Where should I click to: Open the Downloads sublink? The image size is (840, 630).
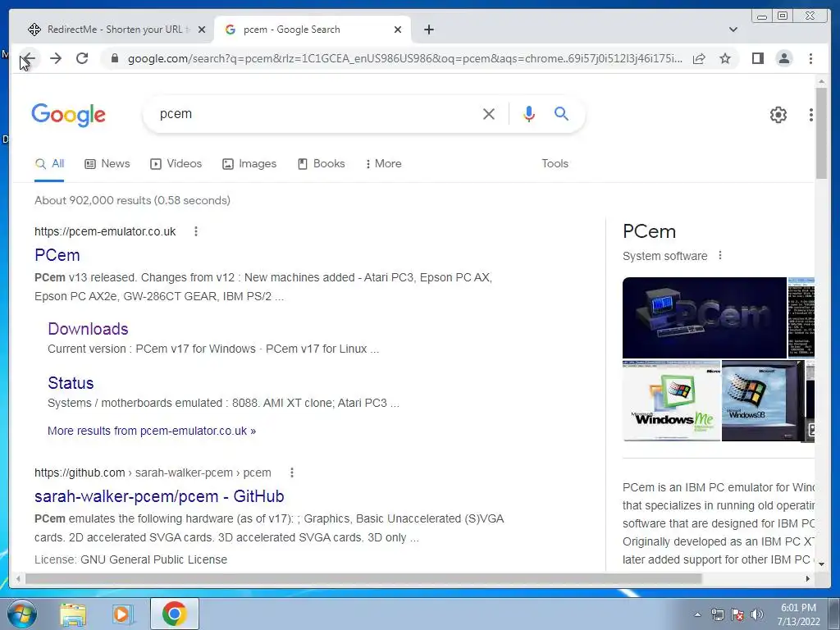point(88,328)
